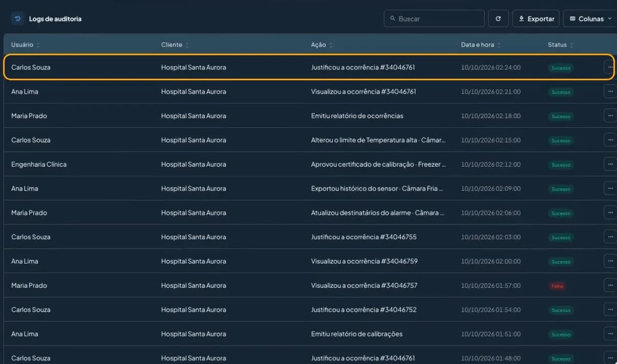Click the Sucesso badge in the 01:54:00 row
This screenshot has height=364, width=617.
click(x=561, y=310)
